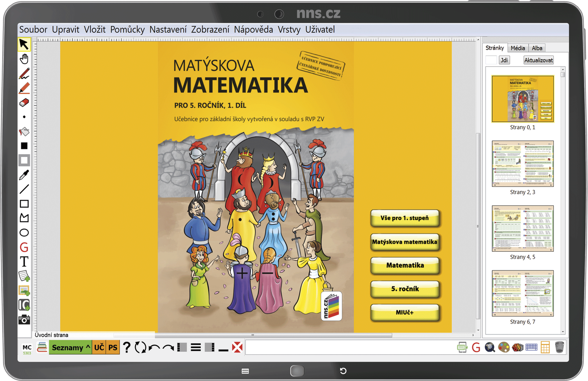Switch to the Média tab
The height and width of the screenshot is (381, 588).
pos(518,48)
